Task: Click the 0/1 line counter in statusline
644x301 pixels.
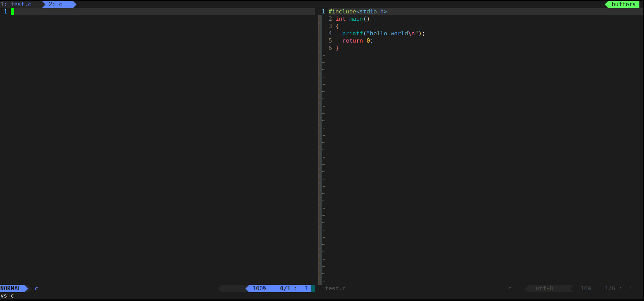Action: click(285, 288)
